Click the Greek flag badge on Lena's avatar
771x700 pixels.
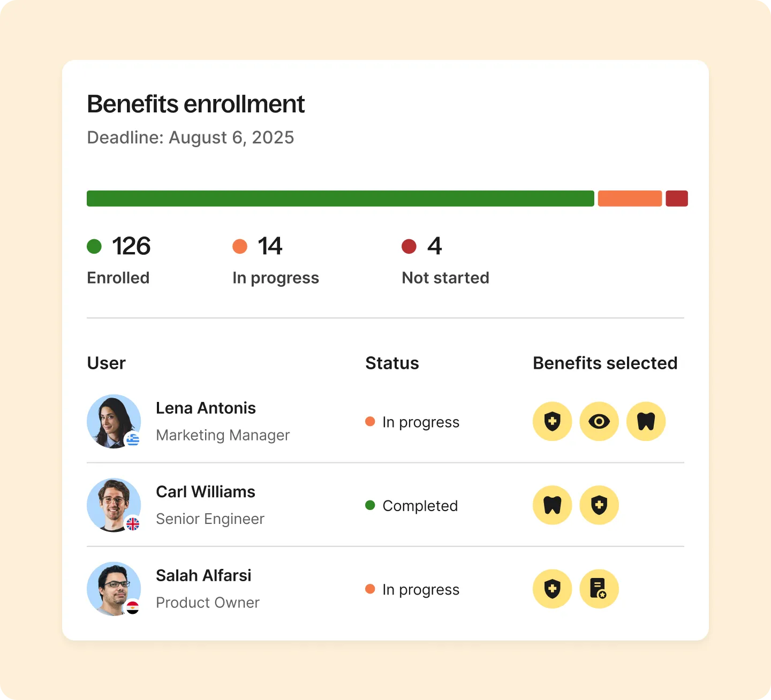click(133, 439)
